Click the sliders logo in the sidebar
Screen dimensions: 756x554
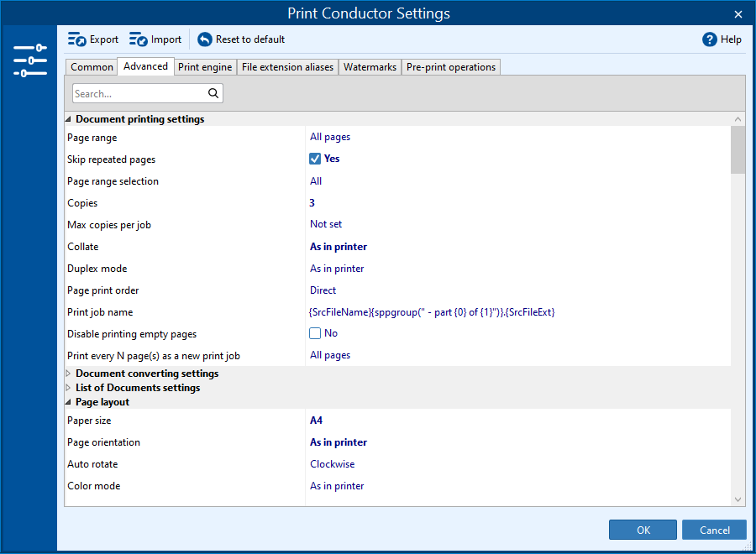click(29, 60)
